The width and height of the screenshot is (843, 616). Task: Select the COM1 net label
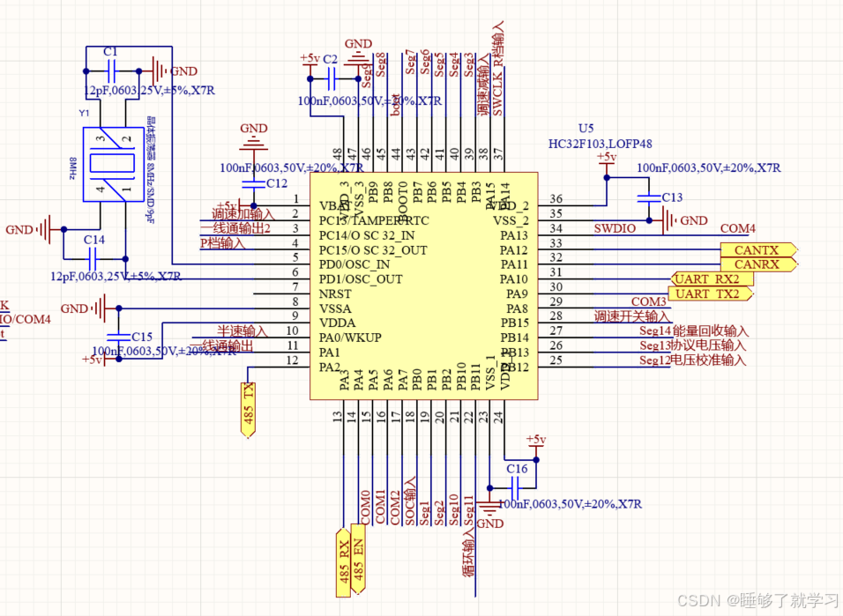(380, 508)
